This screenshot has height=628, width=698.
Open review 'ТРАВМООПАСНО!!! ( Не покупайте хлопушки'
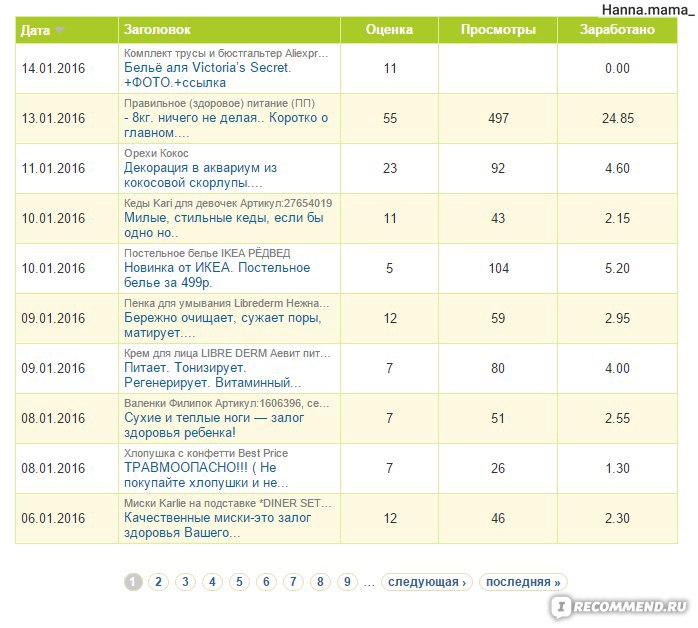(x=206, y=474)
